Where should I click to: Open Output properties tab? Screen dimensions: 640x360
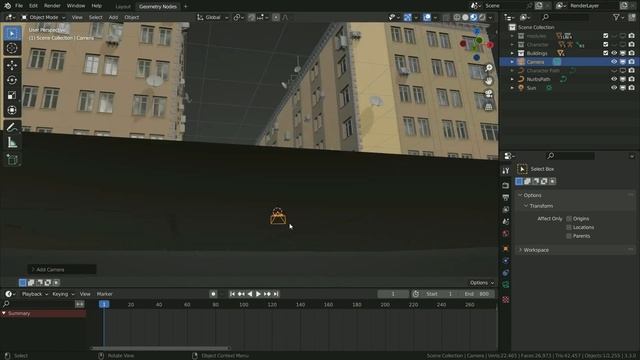tap(506, 198)
